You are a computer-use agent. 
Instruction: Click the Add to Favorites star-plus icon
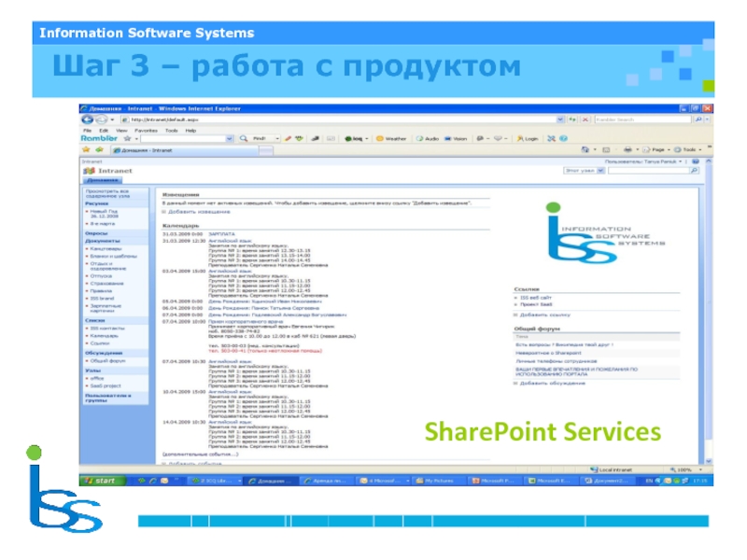point(99,150)
